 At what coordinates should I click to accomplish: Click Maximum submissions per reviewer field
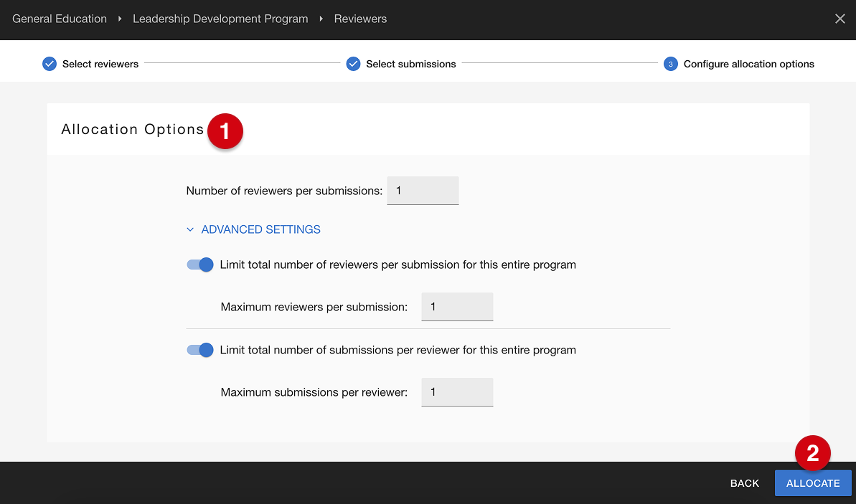click(457, 391)
